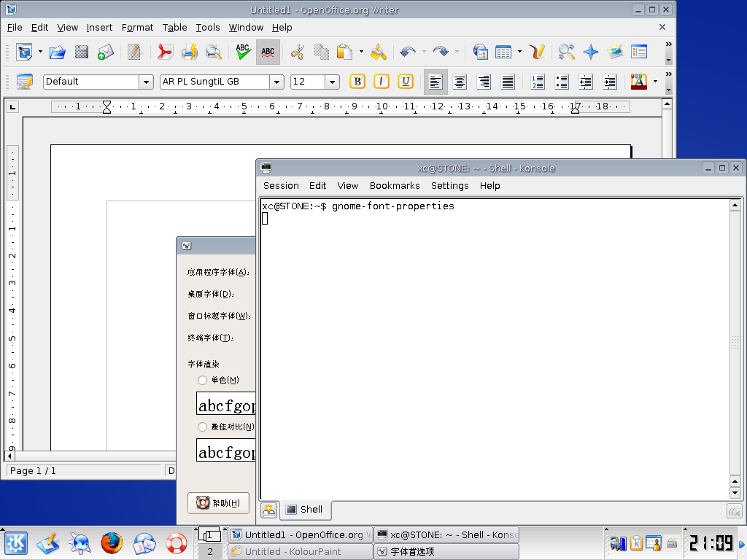Click Document as E-mail icon

106,52
